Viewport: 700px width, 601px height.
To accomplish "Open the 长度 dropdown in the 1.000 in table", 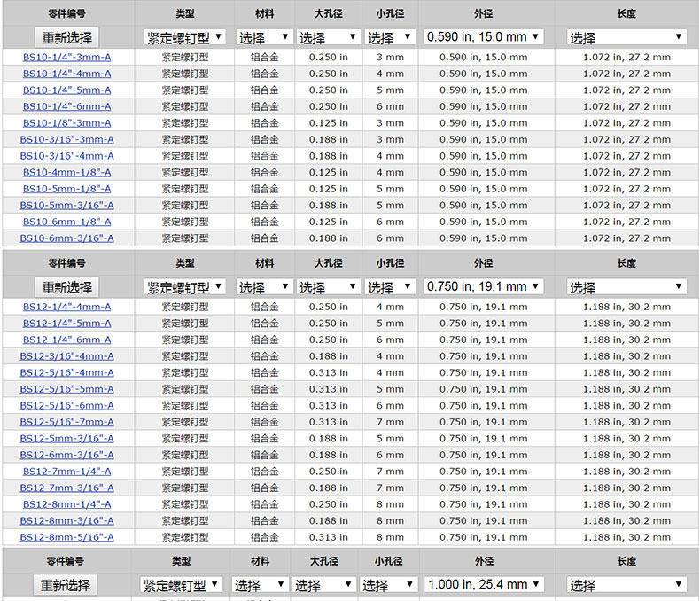I will click(626, 585).
